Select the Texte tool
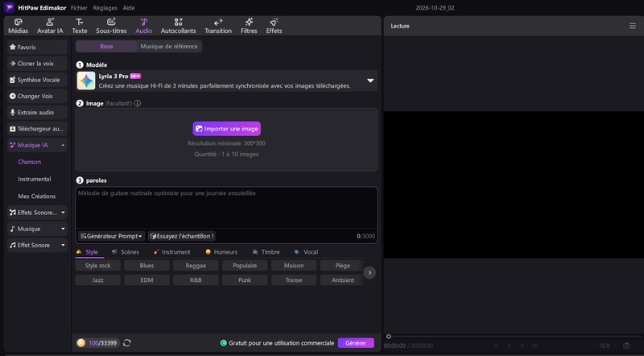Viewport: 644px width, 356px height. coord(79,26)
